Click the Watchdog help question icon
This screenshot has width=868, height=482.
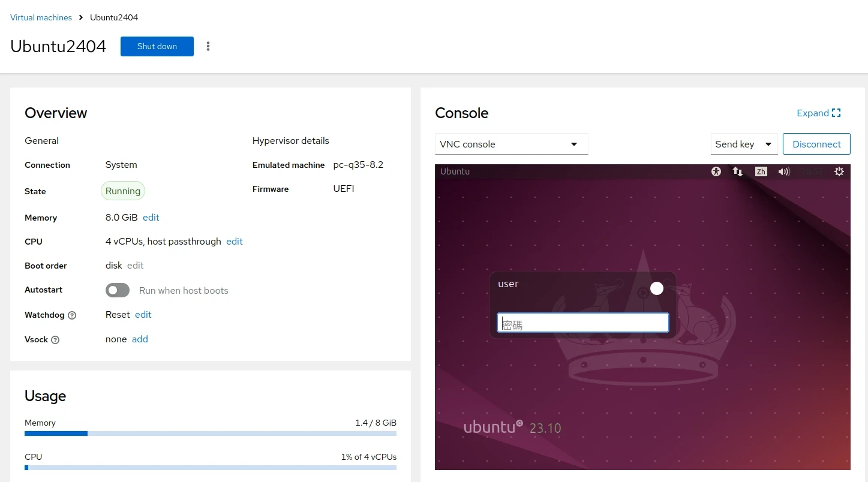click(72, 315)
